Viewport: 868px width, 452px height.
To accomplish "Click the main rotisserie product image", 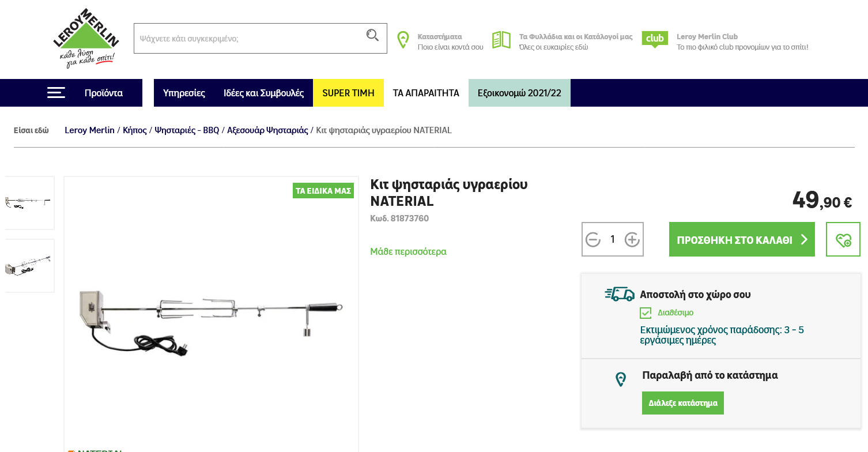I will [211, 323].
